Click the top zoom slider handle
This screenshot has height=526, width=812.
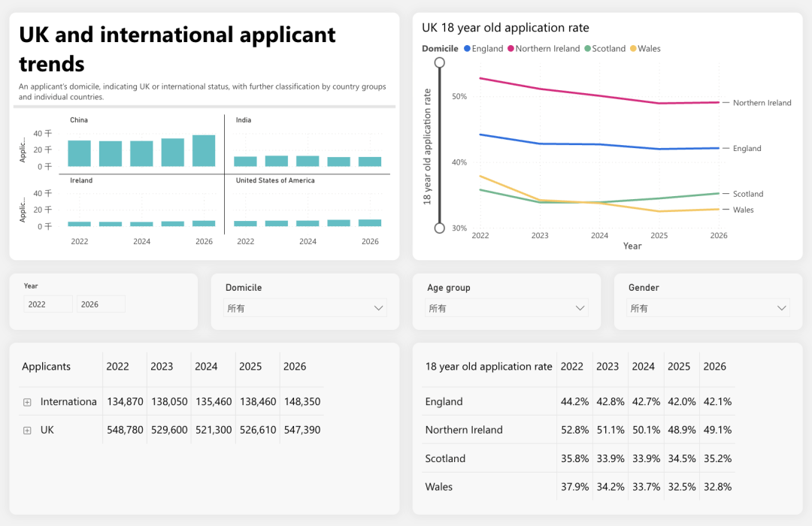pos(440,62)
